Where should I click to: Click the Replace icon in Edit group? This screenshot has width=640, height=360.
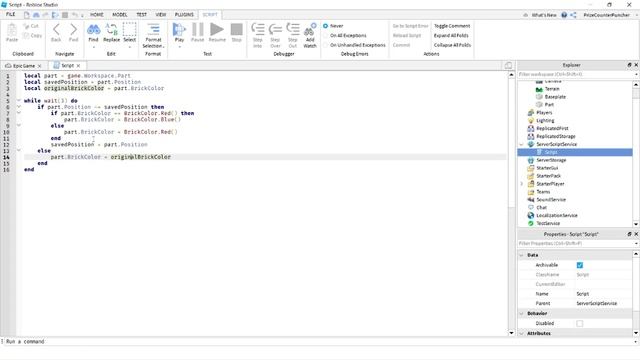click(111, 30)
